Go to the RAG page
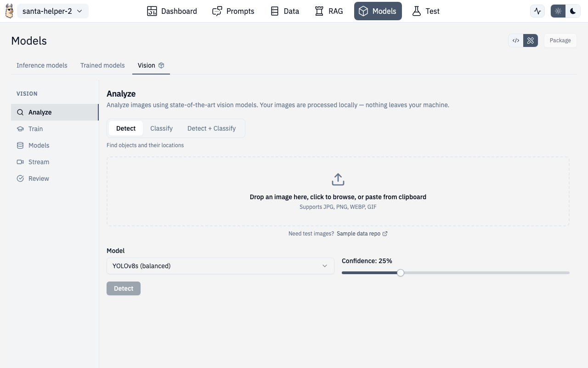Image resolution: width=588 pixels, height=368 pixels. (x=329, y=11)
